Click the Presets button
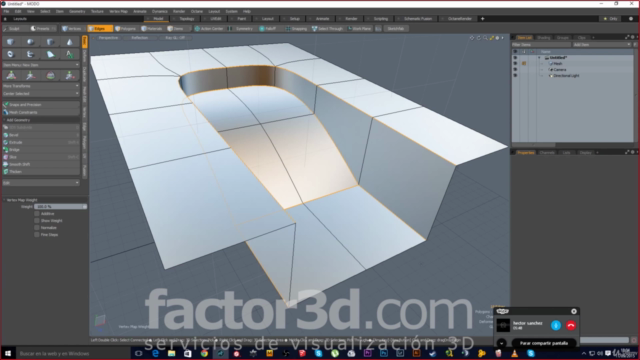640x360 pixels. (x=42, y=29)
